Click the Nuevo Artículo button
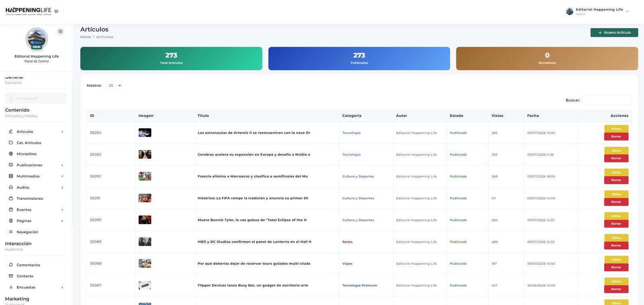The width and height of the screenshot is (644, 305). coord(614,33)
